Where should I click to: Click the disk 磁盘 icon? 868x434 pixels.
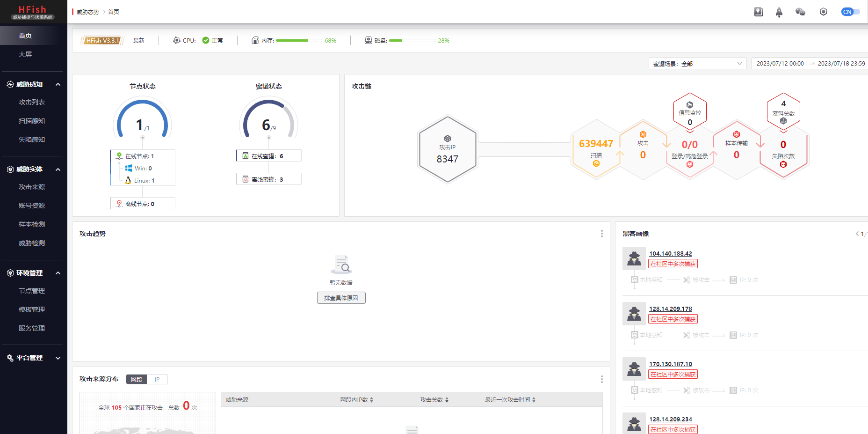tap(369, 40)
